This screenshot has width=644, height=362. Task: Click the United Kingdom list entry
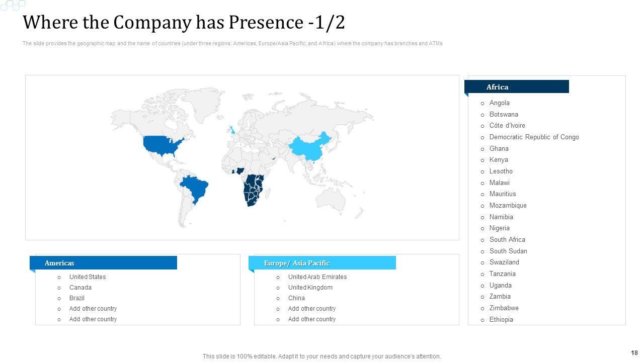pos(310,288)
